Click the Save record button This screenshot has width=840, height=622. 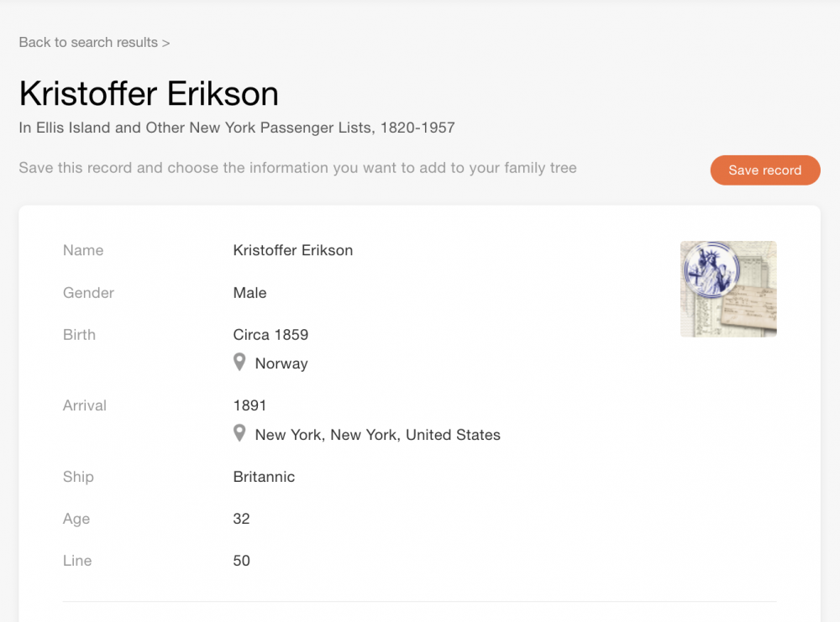pos(765,170)
